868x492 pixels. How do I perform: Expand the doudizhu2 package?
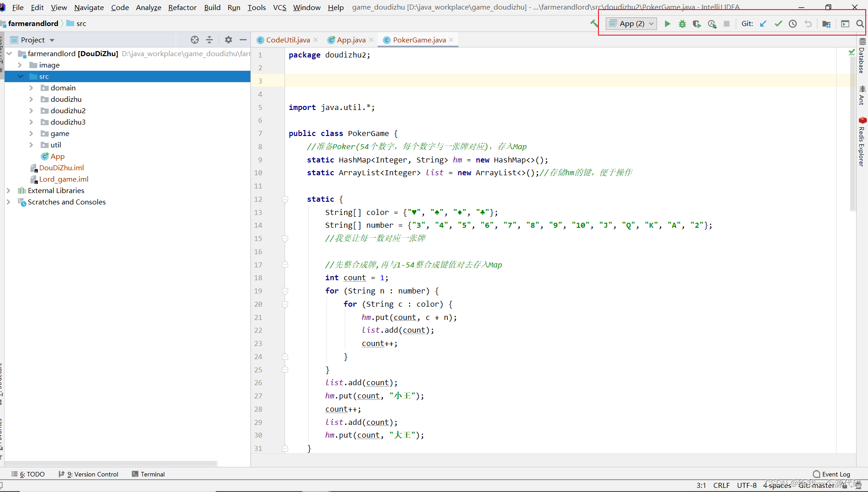pyautogui.click(x=31, y=110)
